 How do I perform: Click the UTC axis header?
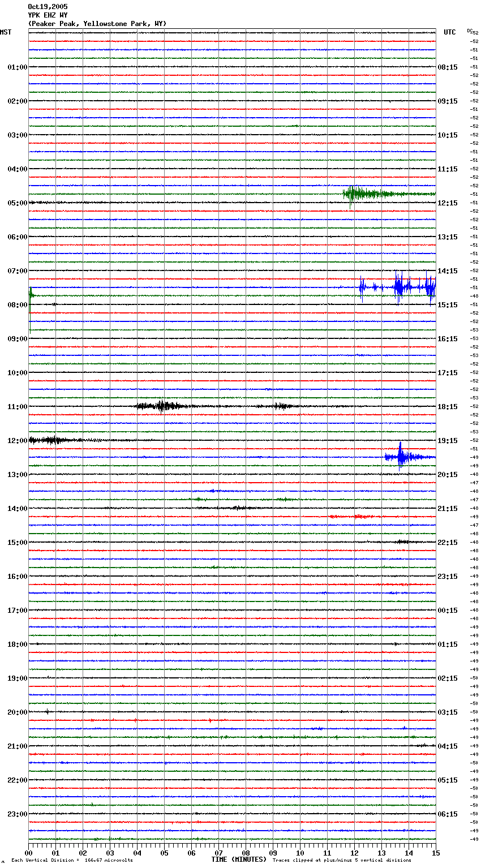point(449,32)
